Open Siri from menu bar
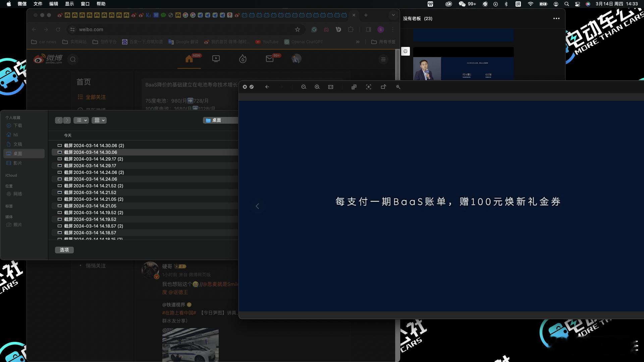644x362 pixels. [588, 4]
